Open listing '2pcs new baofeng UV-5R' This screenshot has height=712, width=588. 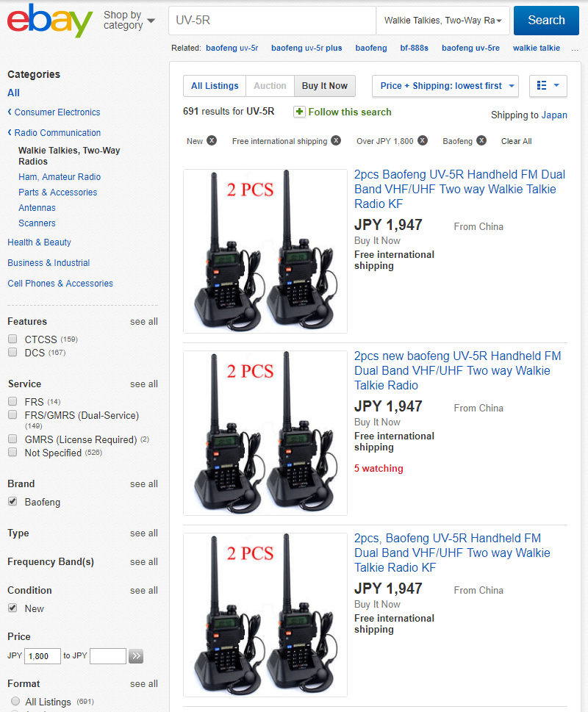[x=457, y=370]
